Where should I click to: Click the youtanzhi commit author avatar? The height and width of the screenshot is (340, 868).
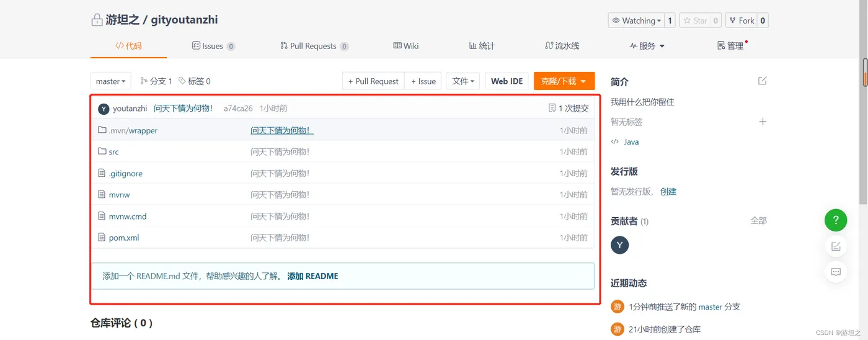pyautogui.click(x=104, y=109)
